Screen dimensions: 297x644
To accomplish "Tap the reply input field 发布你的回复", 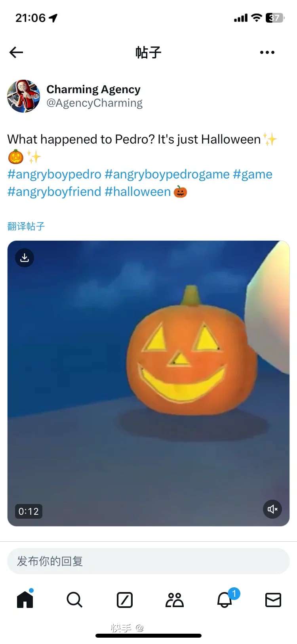I will (148, 561).
